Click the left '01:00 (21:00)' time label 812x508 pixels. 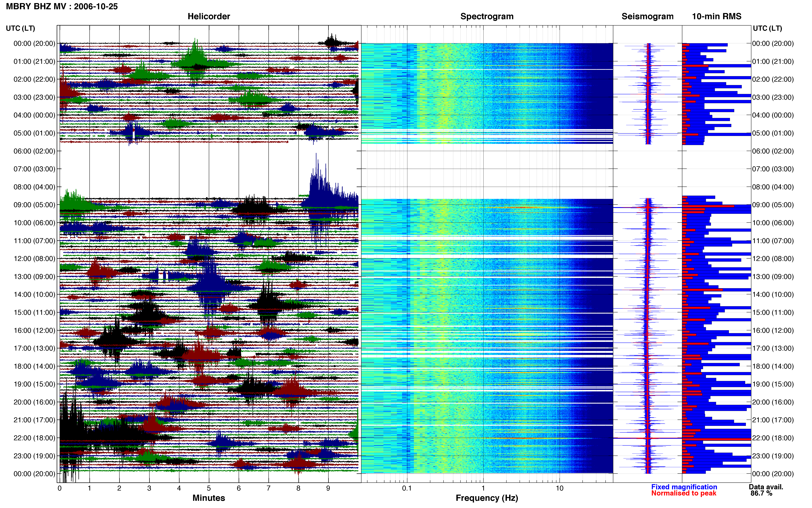pyautogui.click(x=34, y=62)
